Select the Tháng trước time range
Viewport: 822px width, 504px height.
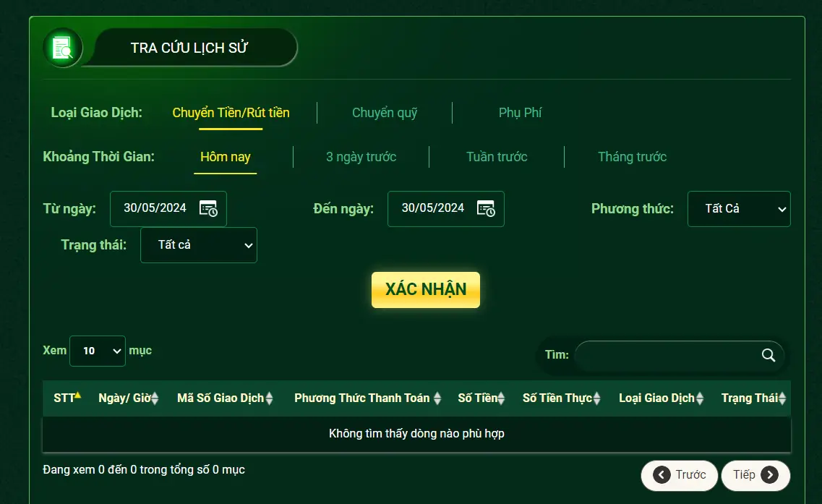point(632,157)
